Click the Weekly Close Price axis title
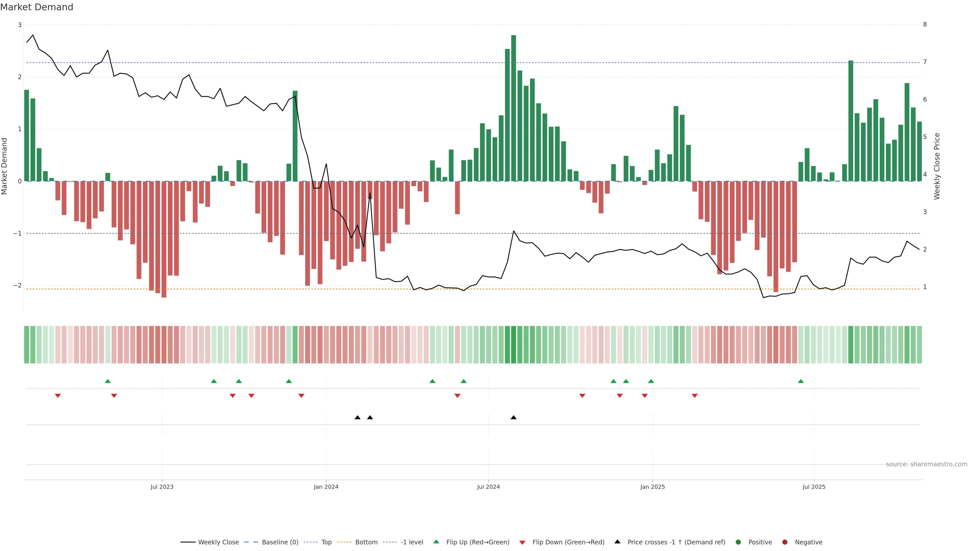980x551 pixels. point(937,166)
